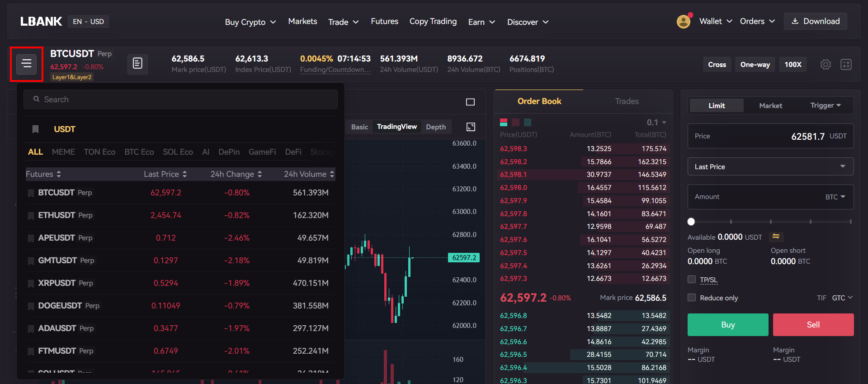
Task: Favorite ETHUSDT Perp bookmark
Action: click(x=31, y=216)
